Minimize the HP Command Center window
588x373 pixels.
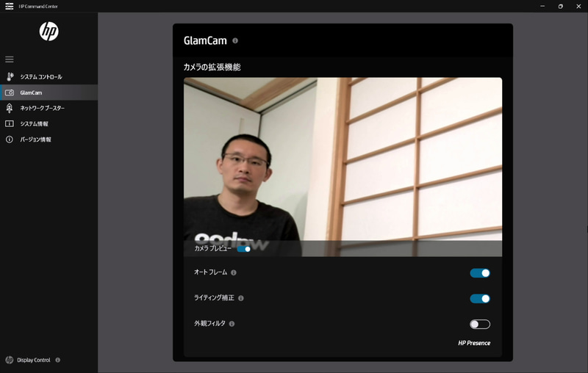542,6
